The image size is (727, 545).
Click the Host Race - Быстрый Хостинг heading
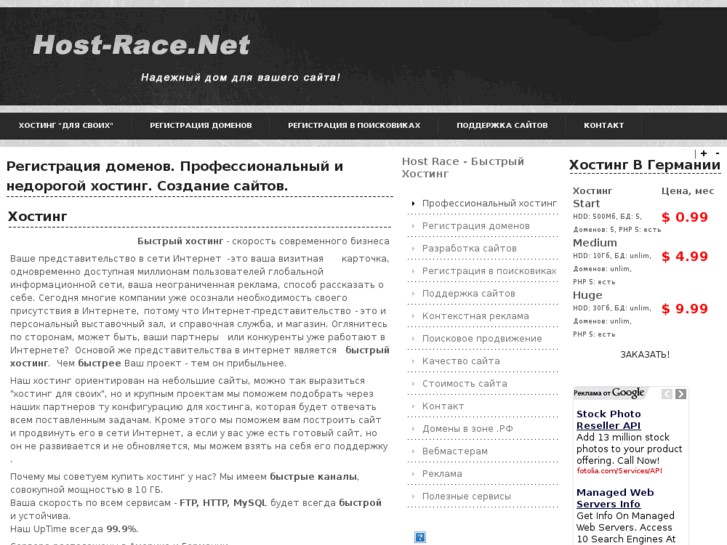tap(463, 167)
